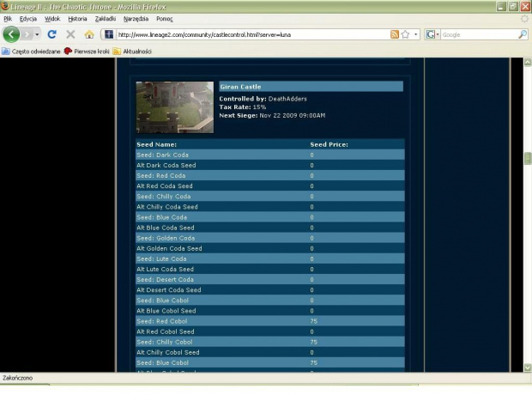Click the 'DeathAdders' clan name
The width and height of the screenshot is (532, 395).
pyautogui.click(x=287, y=99)
